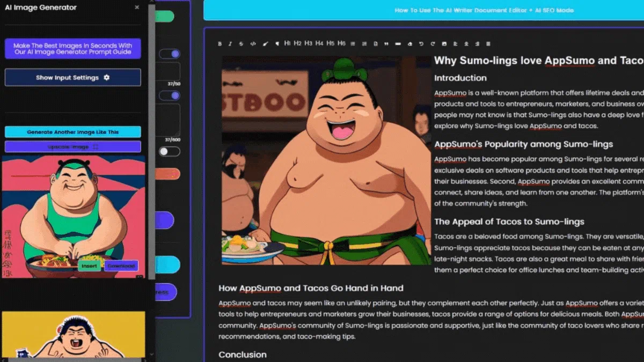This screenshot has width=644, height=362.
Task: Insert a blockquote with the quote icon
Action: pyautogui.click(x=386, y=43)
